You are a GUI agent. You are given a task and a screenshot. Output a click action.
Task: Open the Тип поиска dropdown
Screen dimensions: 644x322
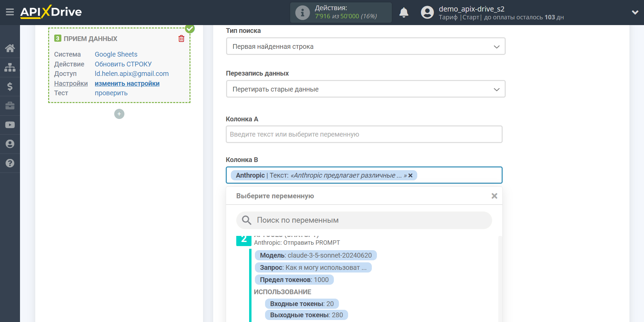366,46
